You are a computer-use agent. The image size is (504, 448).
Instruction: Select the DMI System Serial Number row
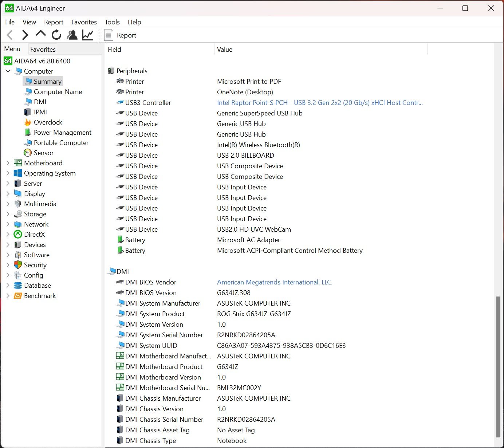(266, 335)
